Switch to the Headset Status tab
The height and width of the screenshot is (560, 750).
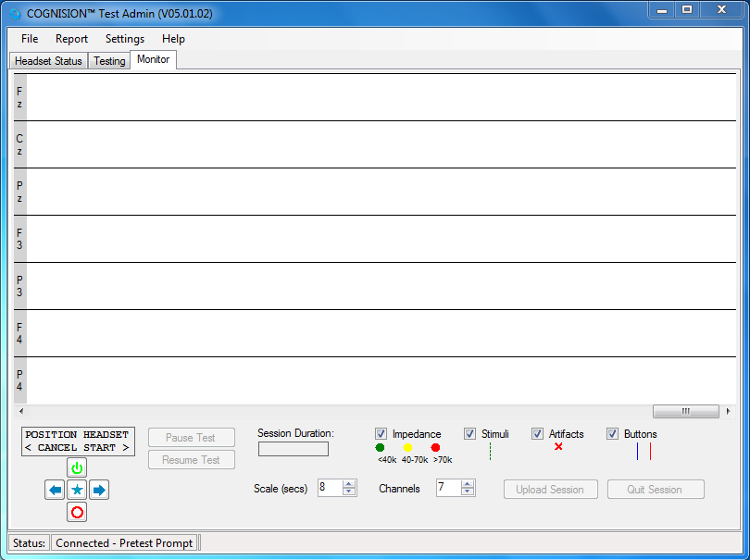click(49, 61)
